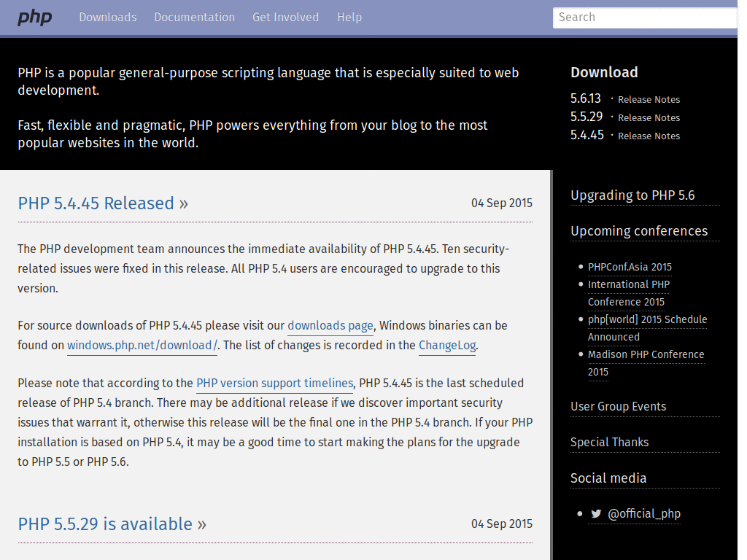
Task: Download PHP version 5.6.13
Action: point(587,98)
